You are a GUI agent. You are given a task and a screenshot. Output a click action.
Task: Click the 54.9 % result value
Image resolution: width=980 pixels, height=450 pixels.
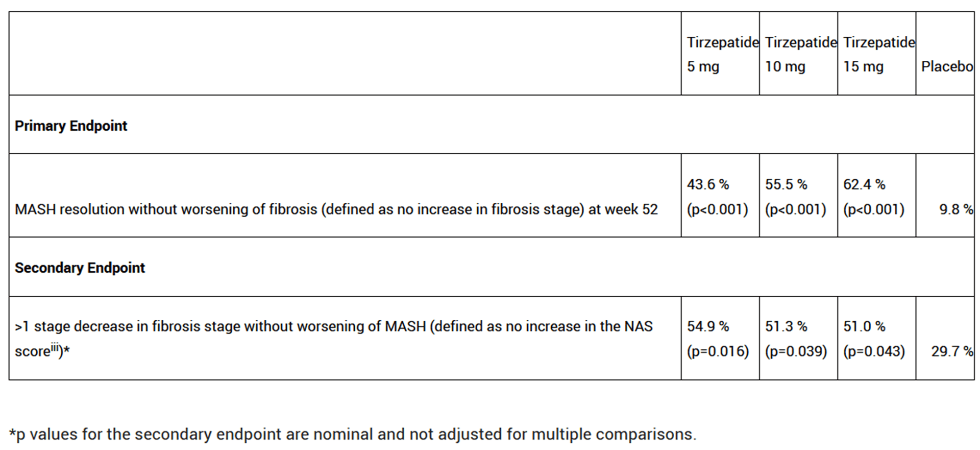[x=707, y=326]
